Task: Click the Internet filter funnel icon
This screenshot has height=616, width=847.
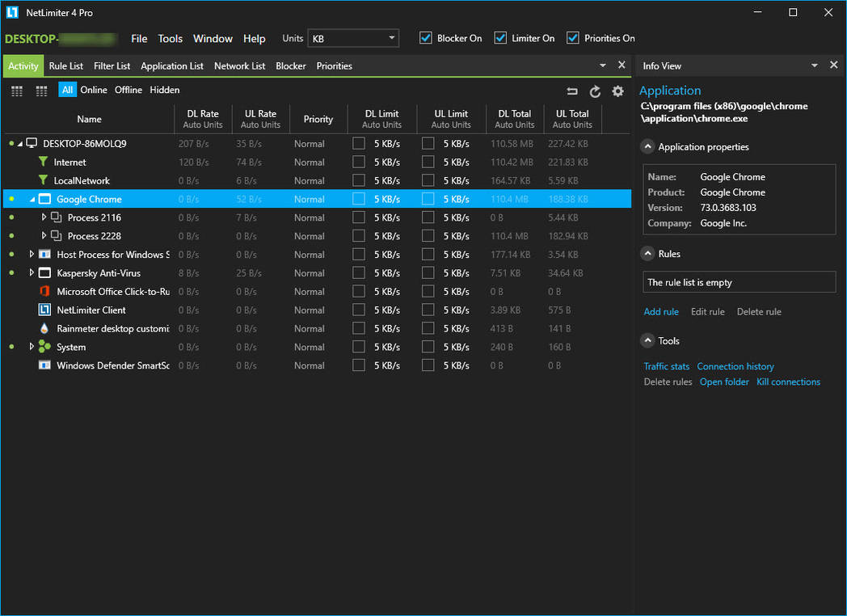Action: pyautogui.click(x=43, y=162)
